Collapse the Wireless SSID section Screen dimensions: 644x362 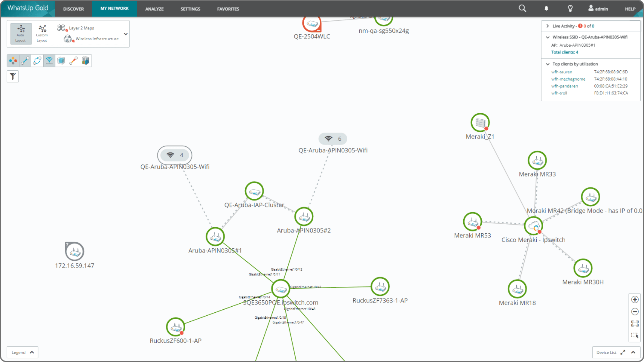(x=547, y=37)
